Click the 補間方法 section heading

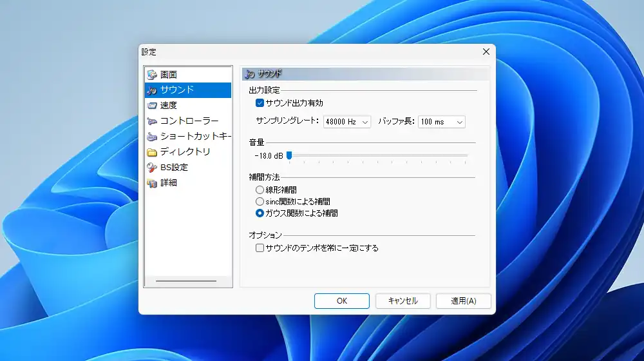coord(264,177)
